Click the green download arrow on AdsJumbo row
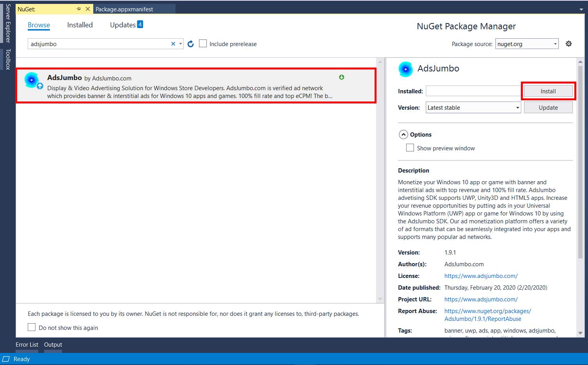588x365 pixels. point(341,77)
